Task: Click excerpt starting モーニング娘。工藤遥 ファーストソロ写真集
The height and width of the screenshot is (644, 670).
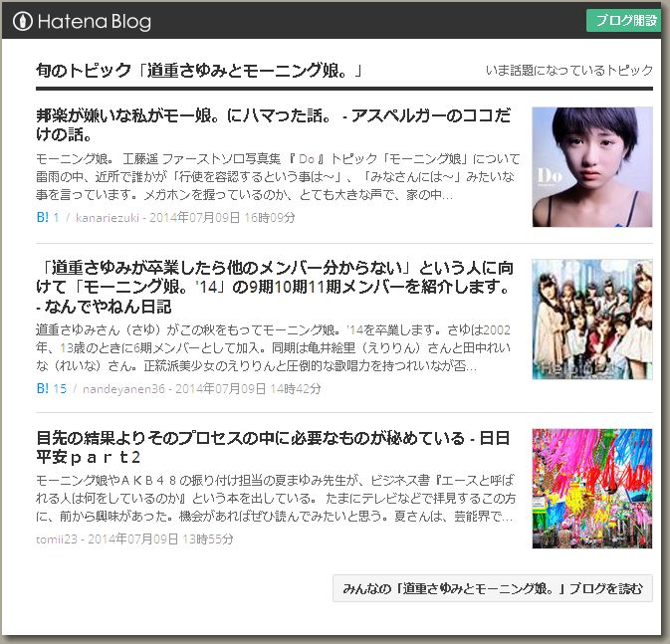Action: tap(278, 177)
